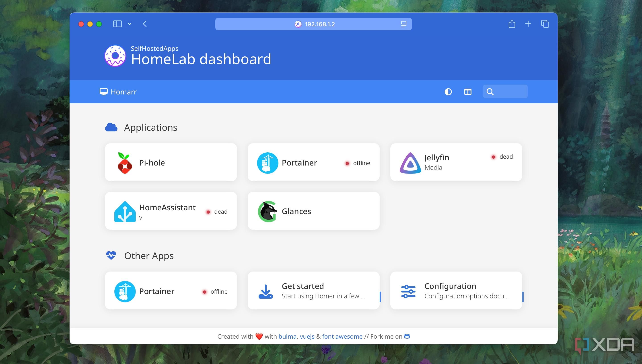
Task: Go back with the browser back arrow
Action: coord(145,24)
